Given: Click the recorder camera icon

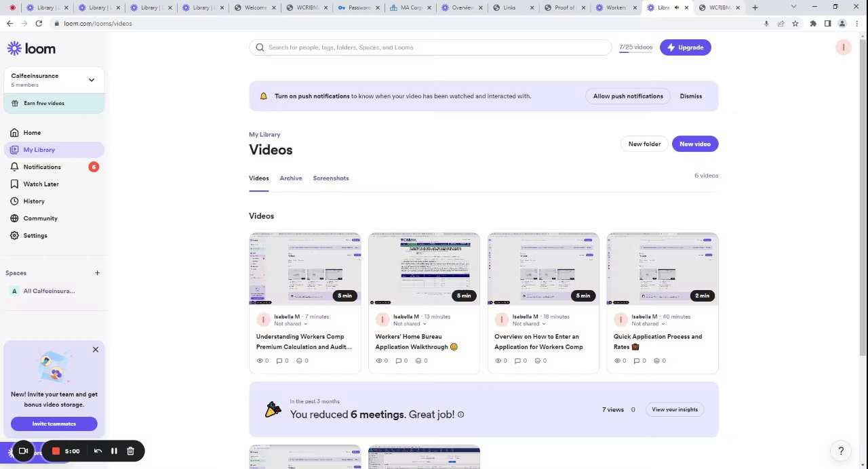Looking at the screenshot, I should click(x=23, y=451).
